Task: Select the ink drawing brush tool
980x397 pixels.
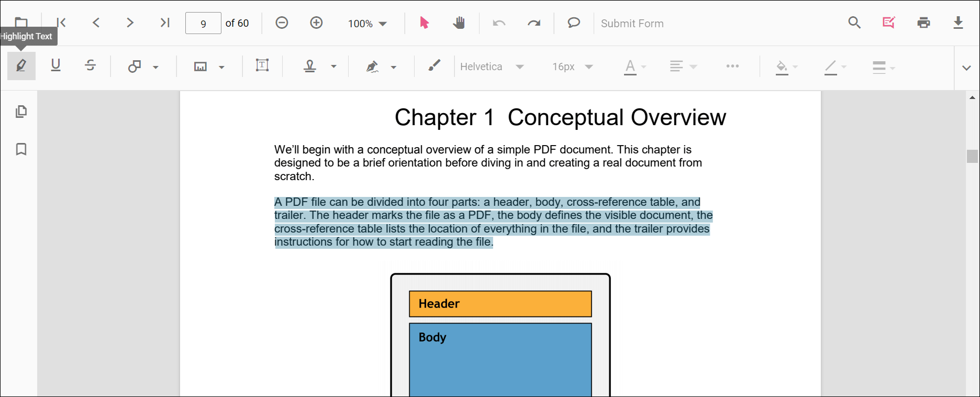Action: click(x=434, y=65)
